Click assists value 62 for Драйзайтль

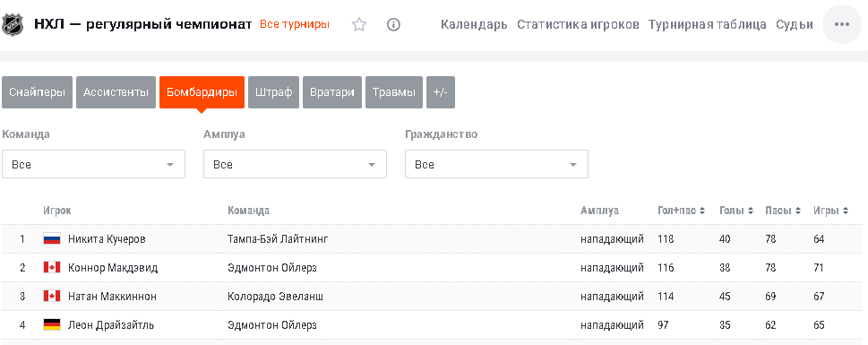770,325
